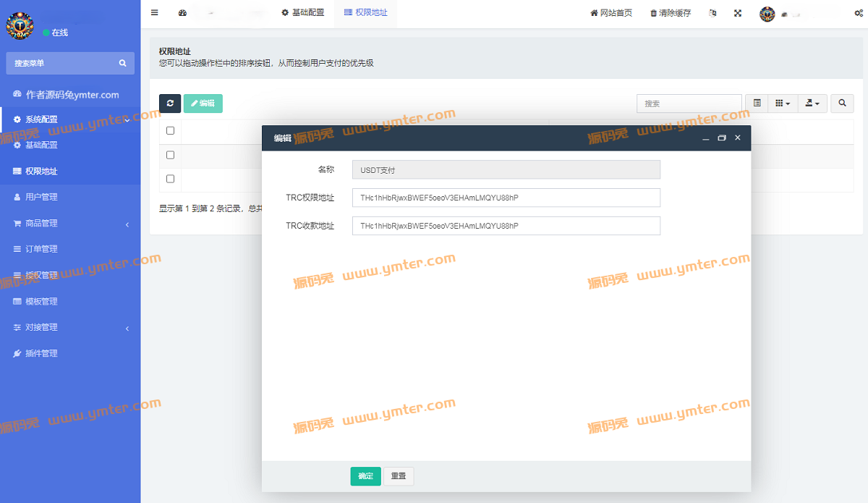Open 模板管理 in sidebar
The image size is (868, 503).
[70, 301]
